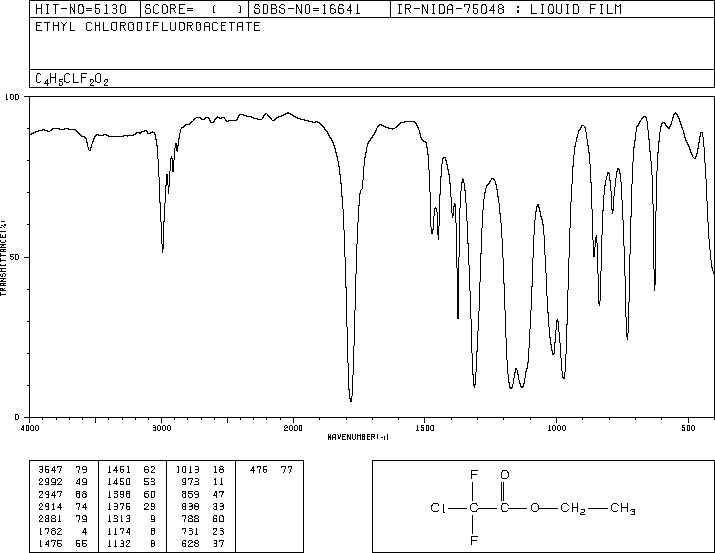
Task: Select the 1132 peak table entry
Action: [x=131, y=543]
